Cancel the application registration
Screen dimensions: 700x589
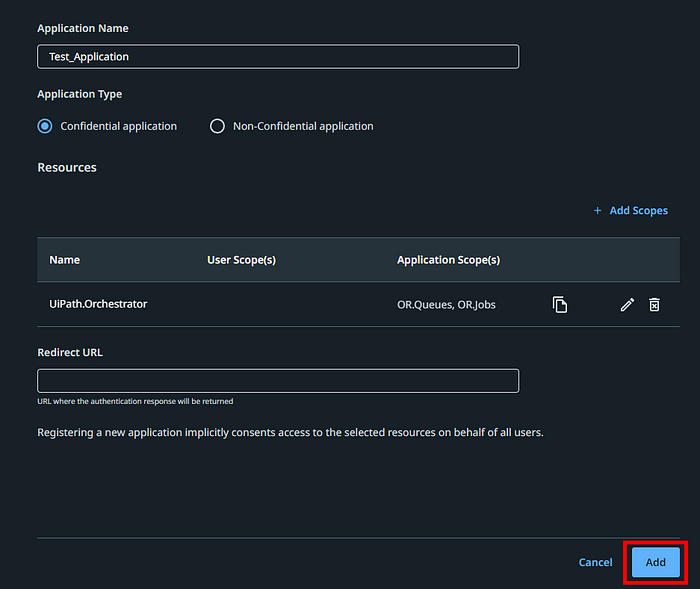(596, 562)
